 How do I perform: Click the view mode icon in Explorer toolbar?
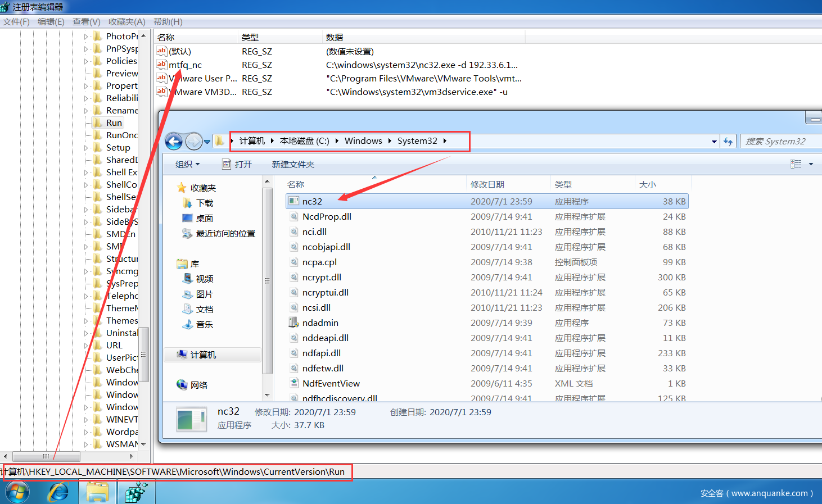(x=796, y=164)
